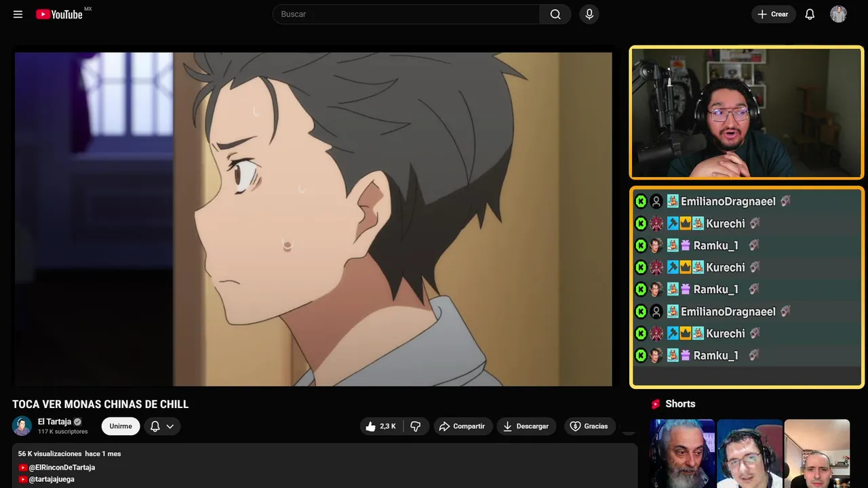Open first Shorts thumbnail with bearded man
Viewport: 868px width, 488px height.
(682, 453)
